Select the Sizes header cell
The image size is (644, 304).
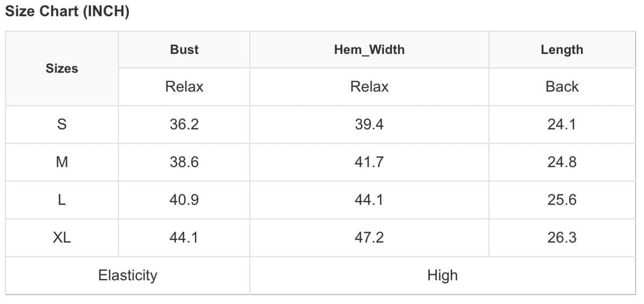62,69
